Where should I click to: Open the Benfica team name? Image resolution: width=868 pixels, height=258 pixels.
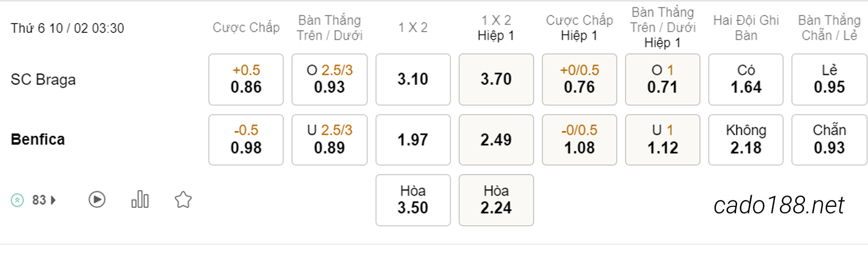(38, 140)
